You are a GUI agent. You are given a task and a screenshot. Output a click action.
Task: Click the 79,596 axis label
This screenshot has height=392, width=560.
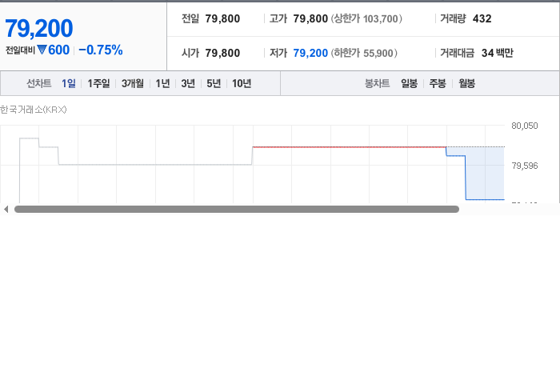[x=524, y=166]
